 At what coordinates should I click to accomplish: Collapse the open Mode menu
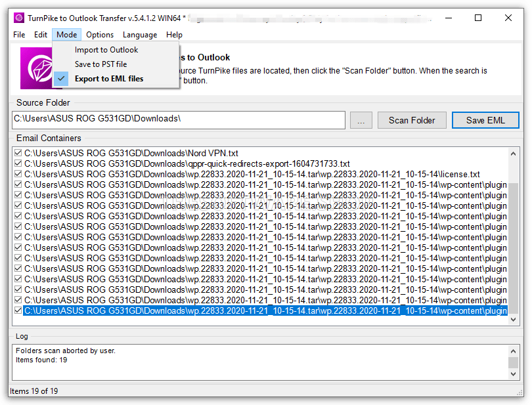pos(66,35)
